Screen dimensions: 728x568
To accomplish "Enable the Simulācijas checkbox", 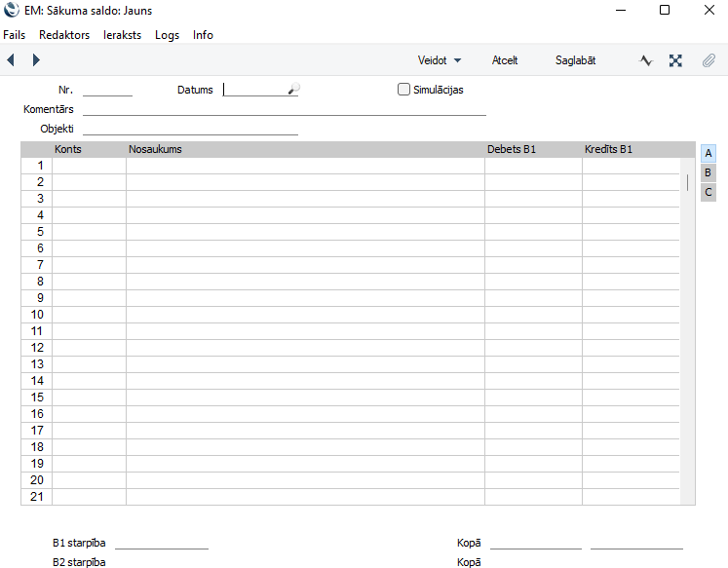I will tap(404, 90).
